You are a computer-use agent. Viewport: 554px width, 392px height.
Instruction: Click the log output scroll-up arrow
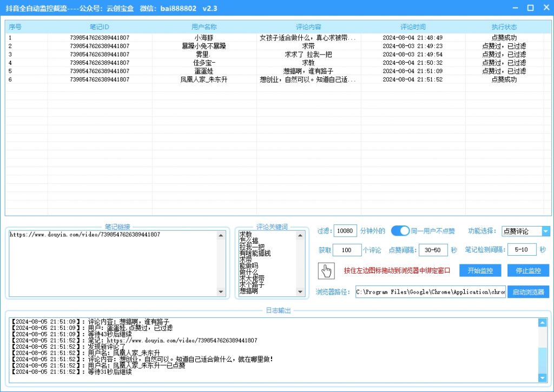pyautogui.click(x=543, y=323)
